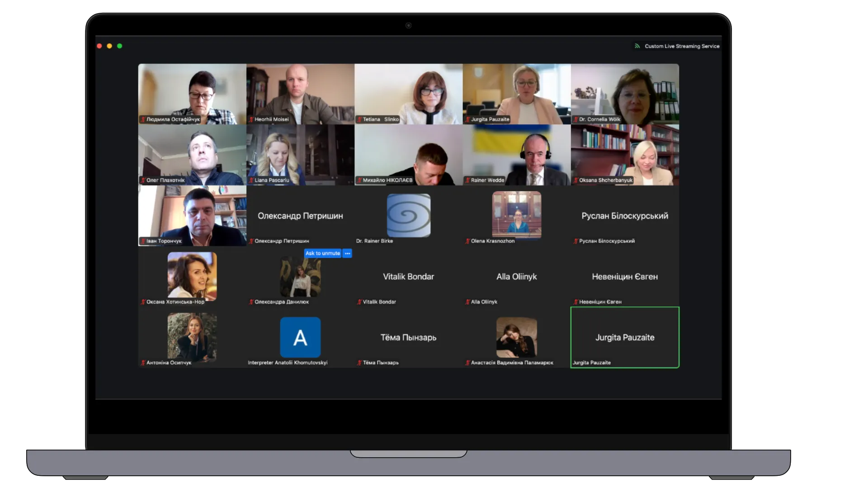
Task: Click the blue letter A avatar icon
Action: pos(300,338)
